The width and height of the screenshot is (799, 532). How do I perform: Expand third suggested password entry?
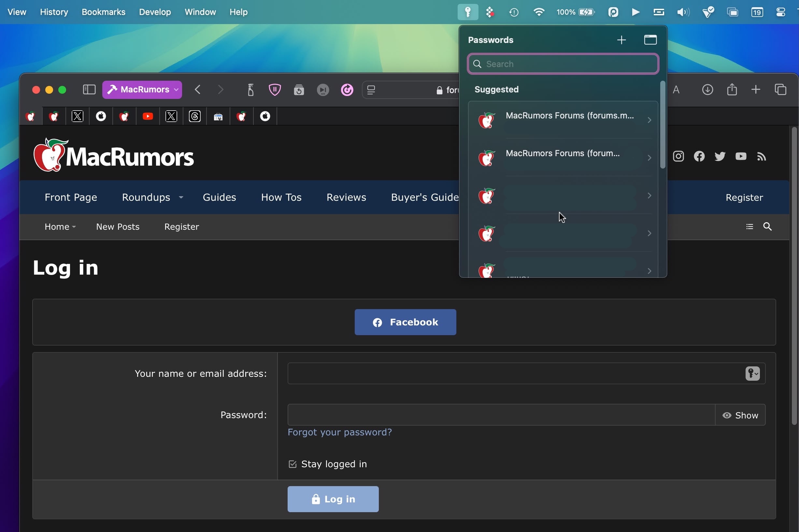649,195
